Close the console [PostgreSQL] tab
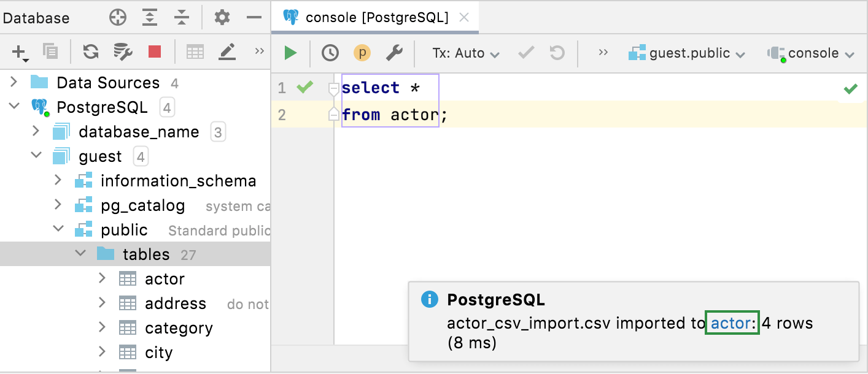This screenshot has width=868, height=374. coord(464,18)
